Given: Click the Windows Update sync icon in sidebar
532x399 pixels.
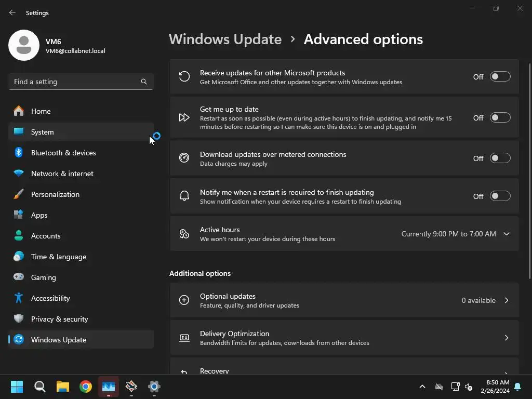Looking at the screenshot, I should (x=19, y=339).
